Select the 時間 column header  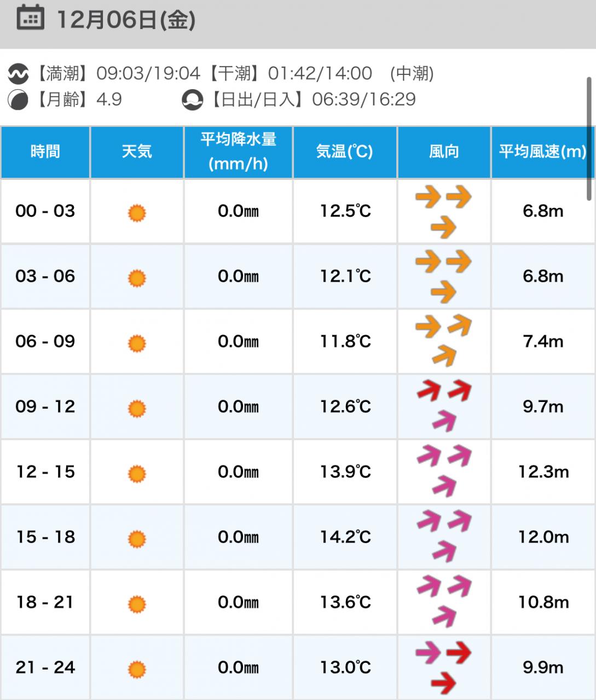(45, 151)
